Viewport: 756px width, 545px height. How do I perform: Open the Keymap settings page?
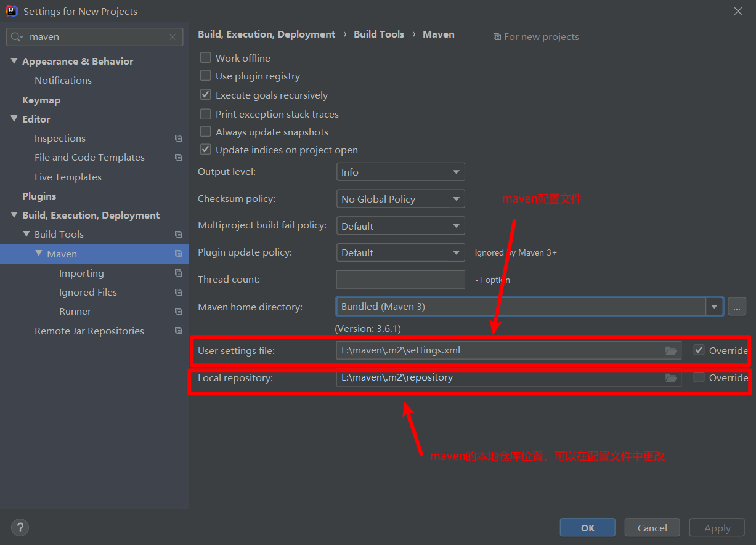[41, 100]
